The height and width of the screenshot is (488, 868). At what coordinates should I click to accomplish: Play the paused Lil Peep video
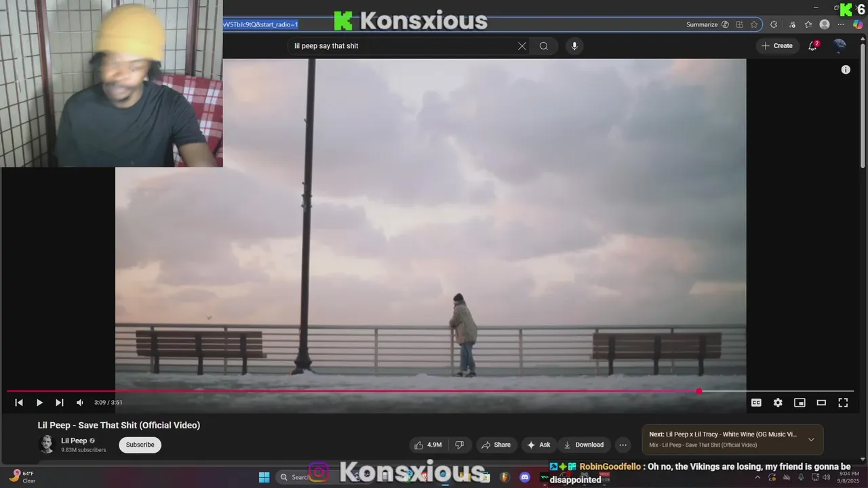pyautogui.click(x=39, y=403)
